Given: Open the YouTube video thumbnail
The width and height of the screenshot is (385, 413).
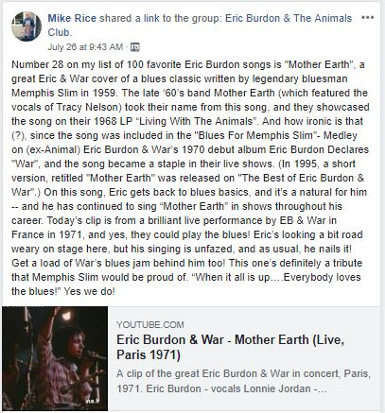Looking at the screenshot, I should (55, 358).
